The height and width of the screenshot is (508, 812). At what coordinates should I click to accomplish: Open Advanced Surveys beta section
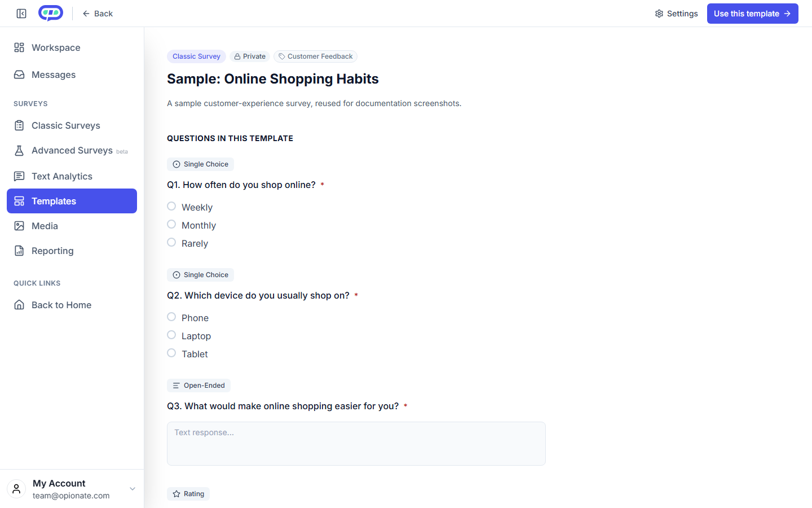tap(72, 150)
